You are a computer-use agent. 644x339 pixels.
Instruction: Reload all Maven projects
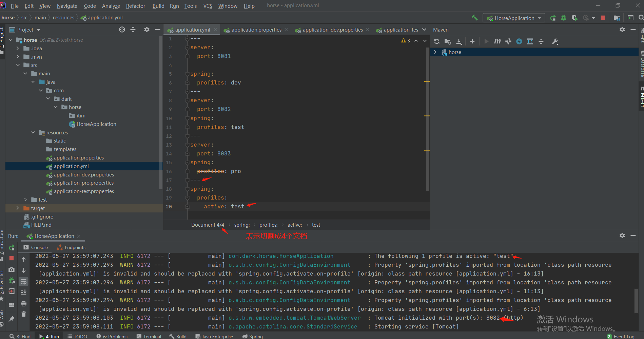click(437, 41)
